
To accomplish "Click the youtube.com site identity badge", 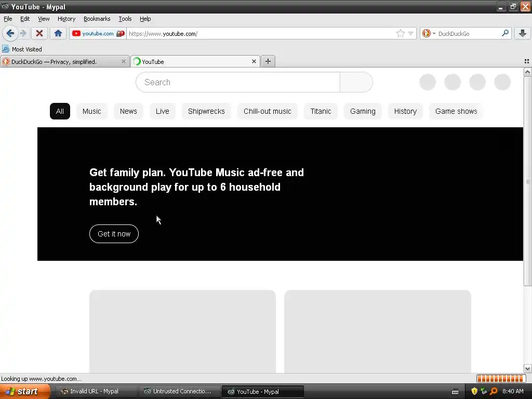I will click(x=98, y=33).
